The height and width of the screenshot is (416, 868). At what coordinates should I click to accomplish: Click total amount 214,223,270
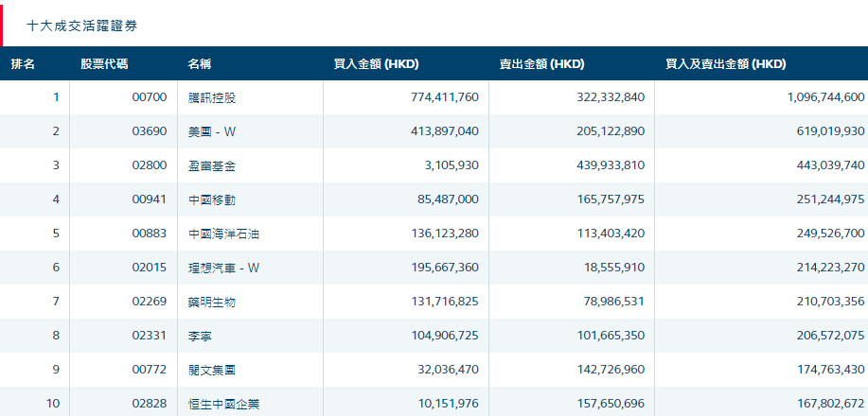pos(831,268)
